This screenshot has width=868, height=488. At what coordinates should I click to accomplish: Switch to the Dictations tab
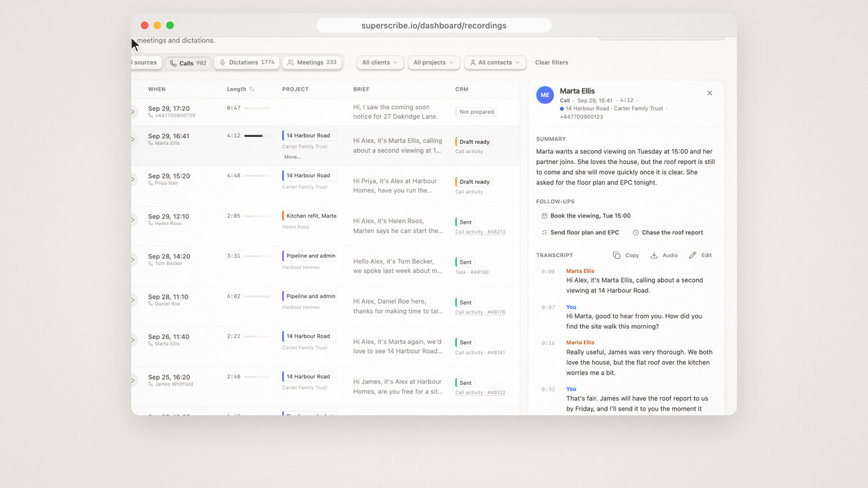(245, 62)
